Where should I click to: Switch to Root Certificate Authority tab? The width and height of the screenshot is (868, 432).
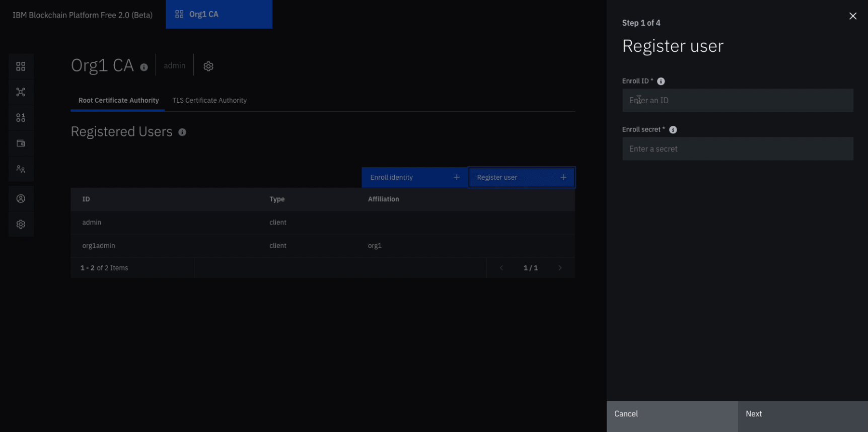[118, 101]
